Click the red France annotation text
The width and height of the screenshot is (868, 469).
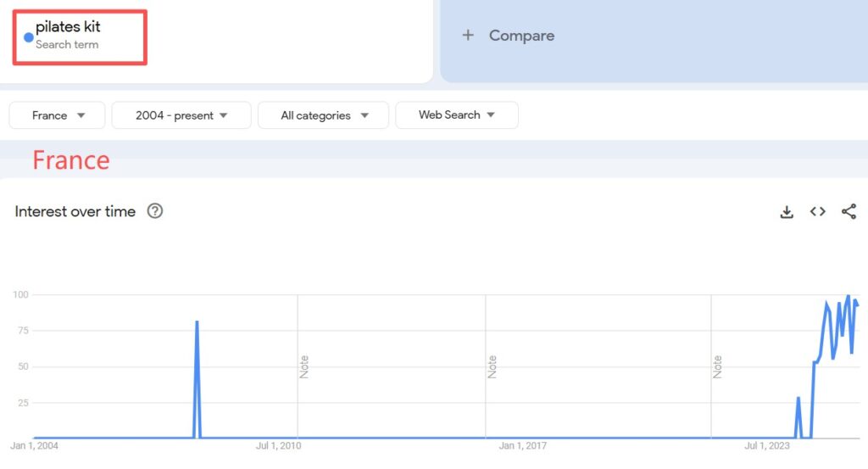71,160
